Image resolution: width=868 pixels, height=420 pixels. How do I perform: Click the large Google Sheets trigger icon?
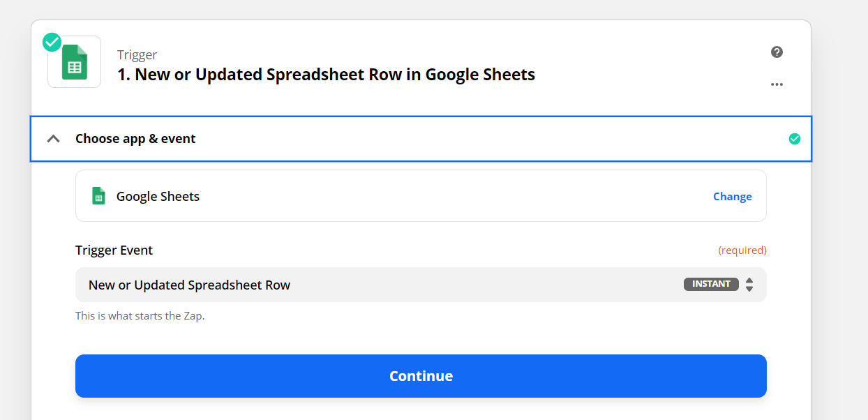coord(75,62)
